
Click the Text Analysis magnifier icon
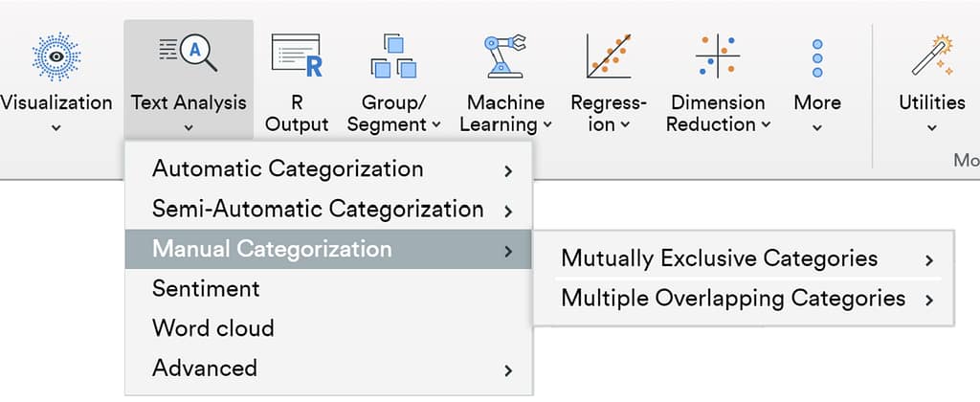tap(189, 54)
